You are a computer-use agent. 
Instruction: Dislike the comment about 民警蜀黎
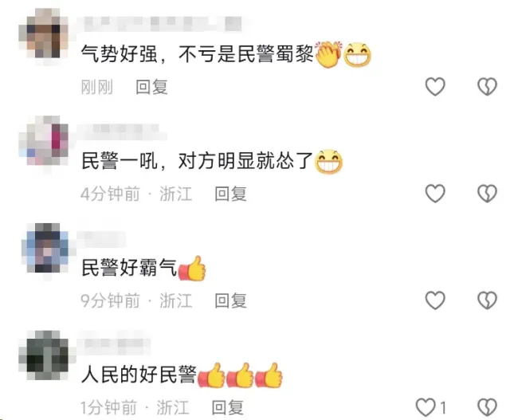click(487, 87)
